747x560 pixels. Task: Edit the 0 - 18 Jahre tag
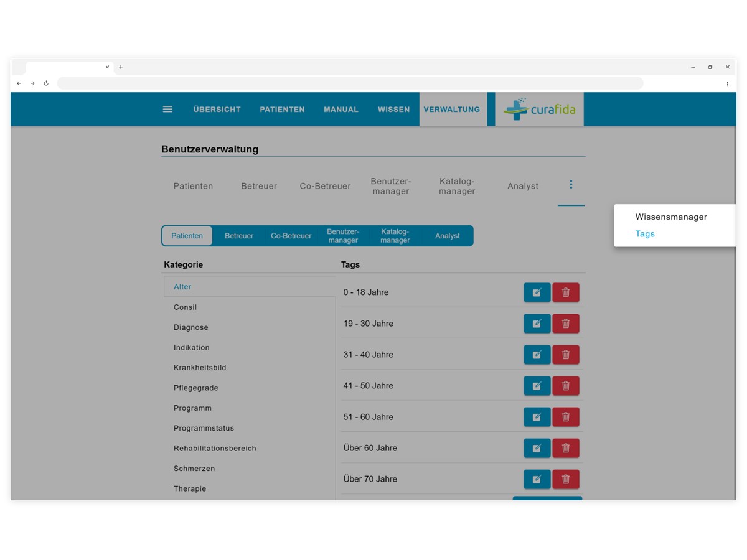click(537, 292)
